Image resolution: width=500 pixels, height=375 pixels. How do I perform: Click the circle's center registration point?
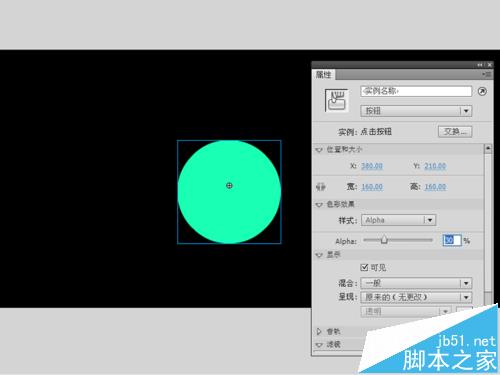click(229, 186)
